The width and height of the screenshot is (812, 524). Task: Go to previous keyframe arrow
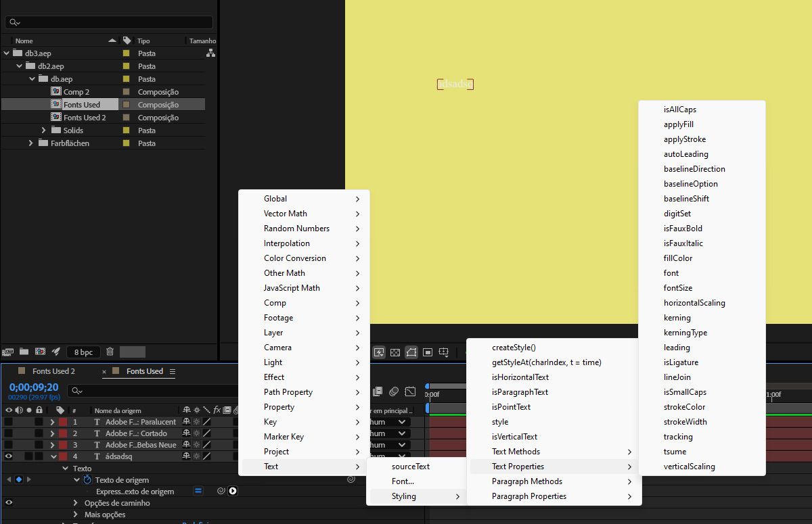pos(9,479)
